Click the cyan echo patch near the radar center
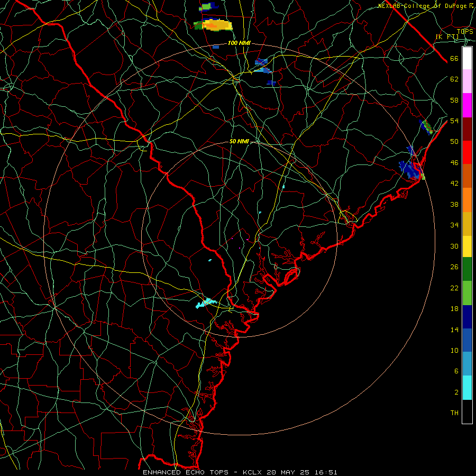476x476 pixels. coord(206,303)
